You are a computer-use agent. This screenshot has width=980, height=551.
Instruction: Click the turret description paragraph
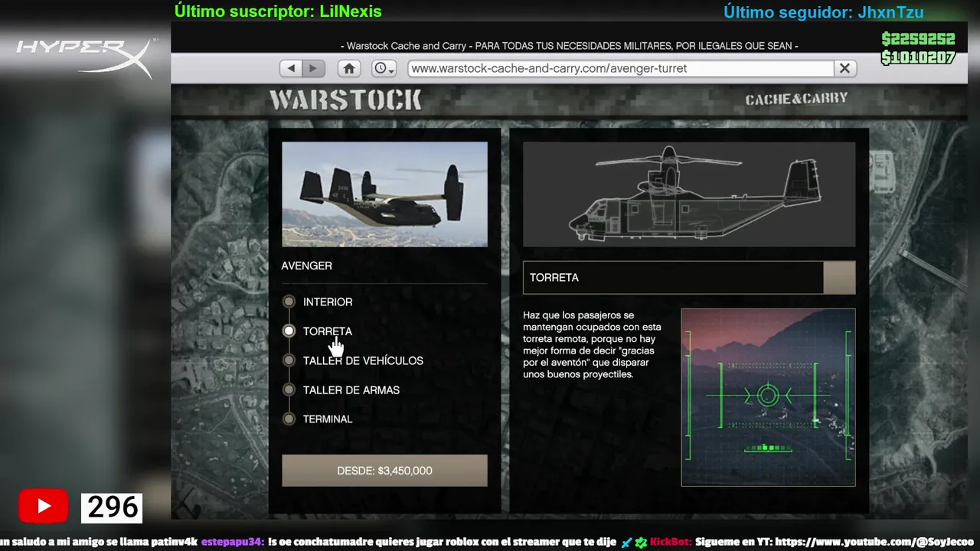592,344
